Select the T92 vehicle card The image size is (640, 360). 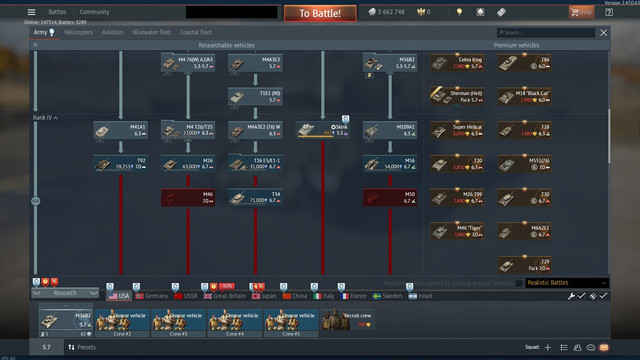[120, 164]
